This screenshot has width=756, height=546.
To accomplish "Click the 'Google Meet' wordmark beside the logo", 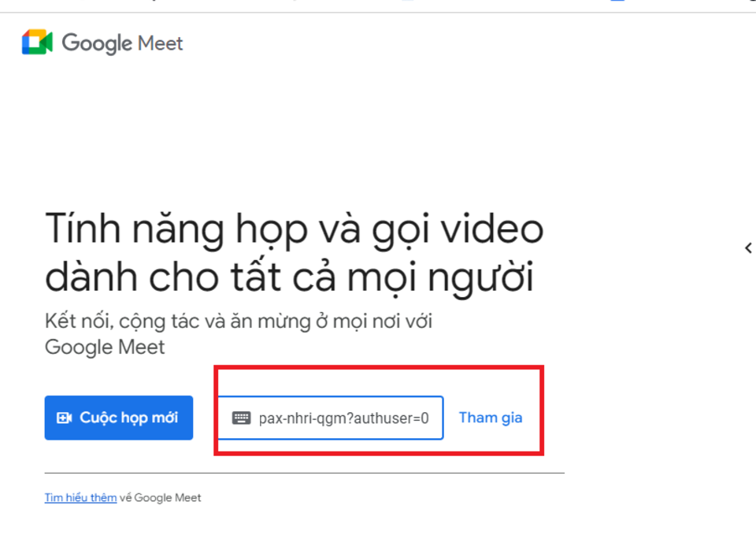I will [x=122, y=43].
